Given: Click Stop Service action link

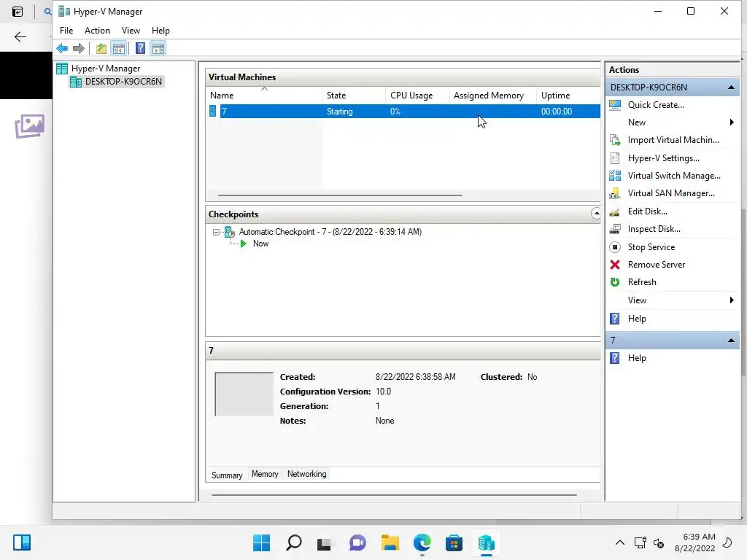Looking at the screenshot, I should point(651,247).
